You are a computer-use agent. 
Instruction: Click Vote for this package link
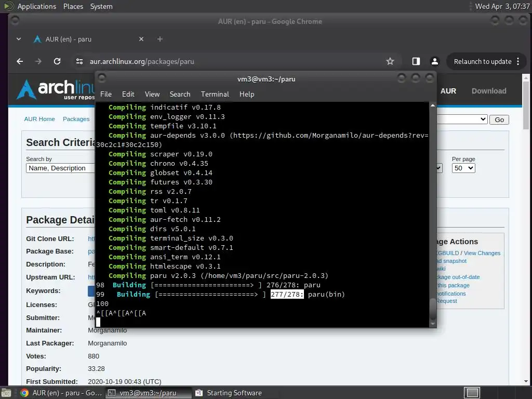(453, 285)
